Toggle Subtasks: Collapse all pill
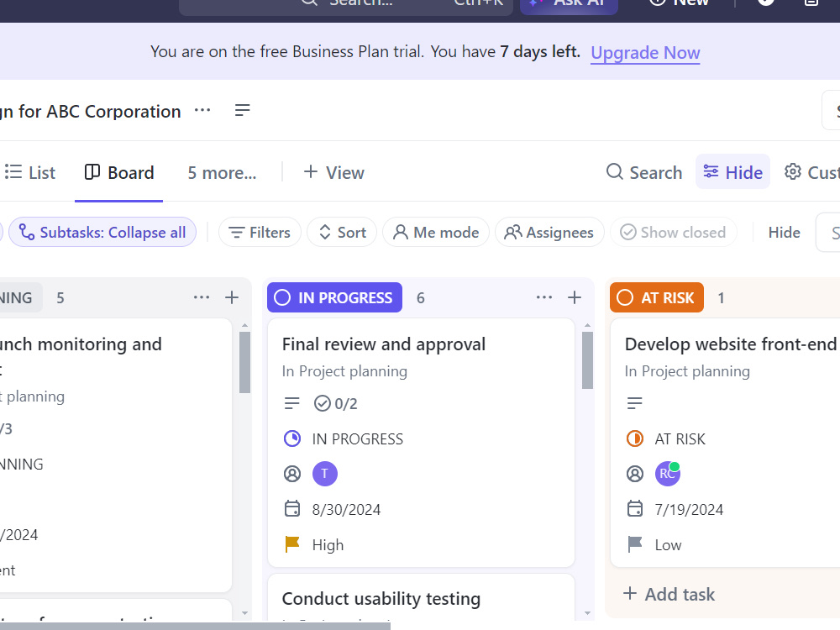 [x=102, y=233]
